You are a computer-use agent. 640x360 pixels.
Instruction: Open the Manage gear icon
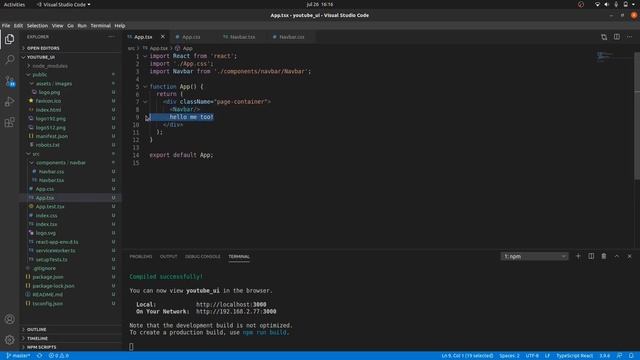(9, 340)
